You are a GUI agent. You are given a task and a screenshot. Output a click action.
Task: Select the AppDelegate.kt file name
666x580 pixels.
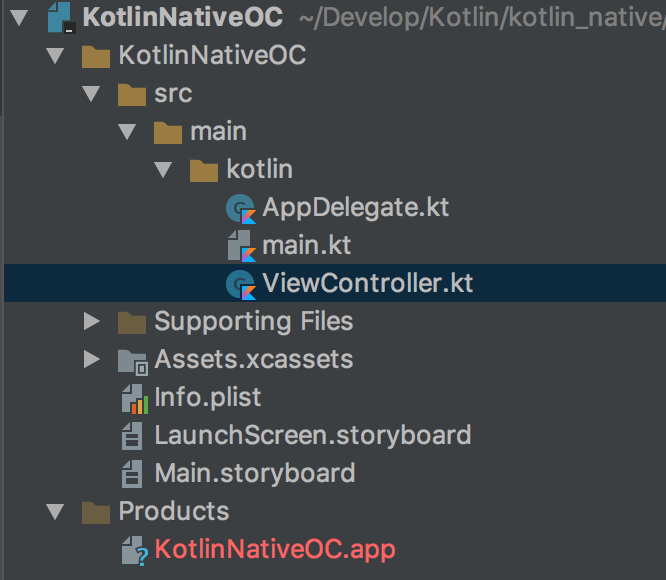point(355,208)
